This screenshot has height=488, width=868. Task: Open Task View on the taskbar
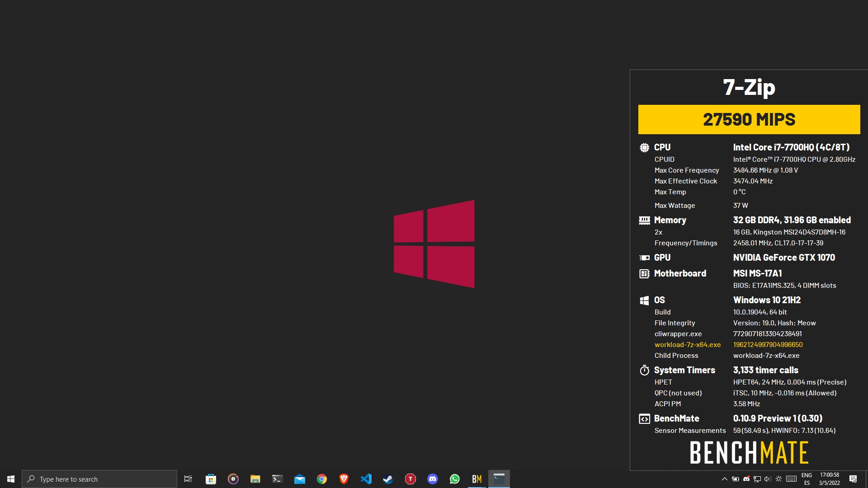[x=188, y=479]
